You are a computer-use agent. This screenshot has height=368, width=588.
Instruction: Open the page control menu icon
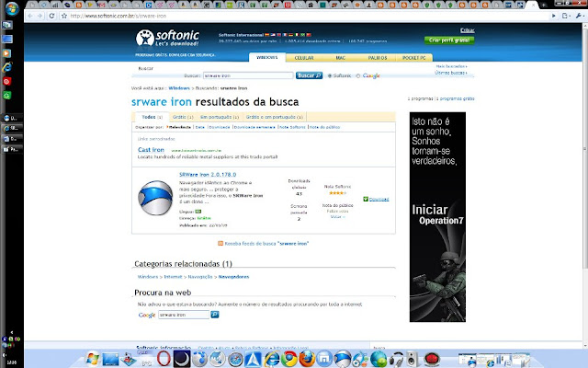tap(566, 16)
